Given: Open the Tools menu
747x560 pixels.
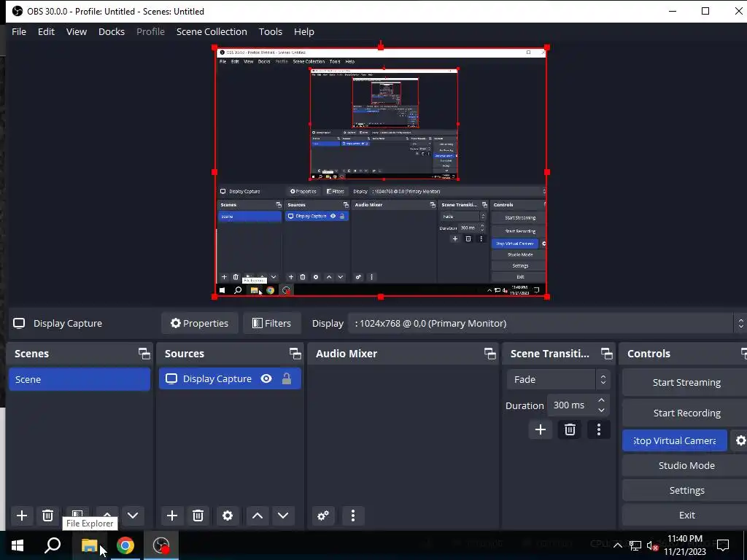Looking at the screenshot, I should [271, 31].
